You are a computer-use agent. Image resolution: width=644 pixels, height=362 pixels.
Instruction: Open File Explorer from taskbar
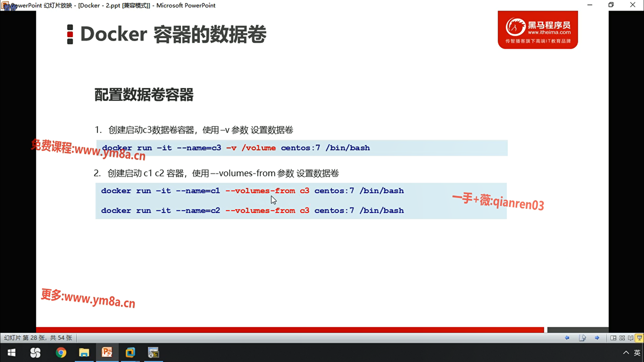(x=84, y=353)
